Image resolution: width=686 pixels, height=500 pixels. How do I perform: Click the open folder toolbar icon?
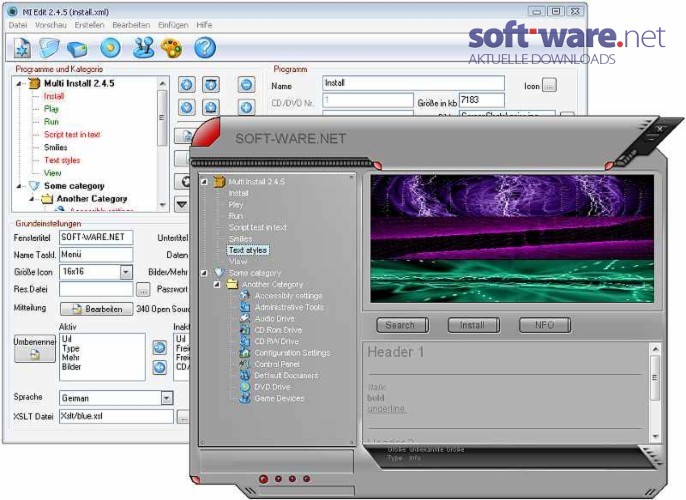tap(49, 48)
